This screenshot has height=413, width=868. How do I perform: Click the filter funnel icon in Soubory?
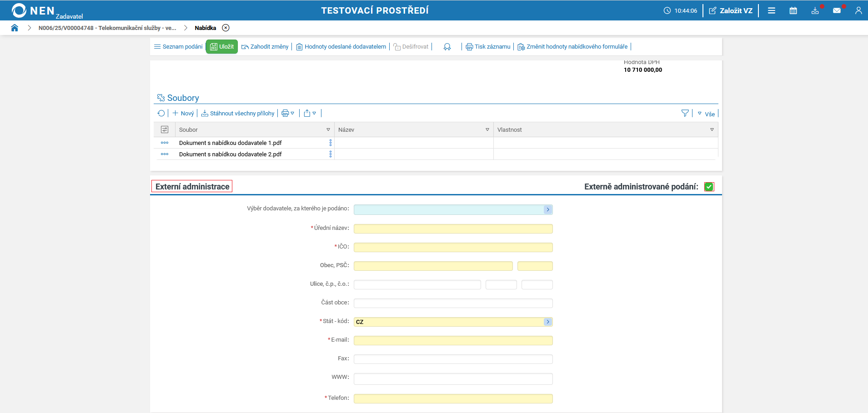click(x=685, y=113)
